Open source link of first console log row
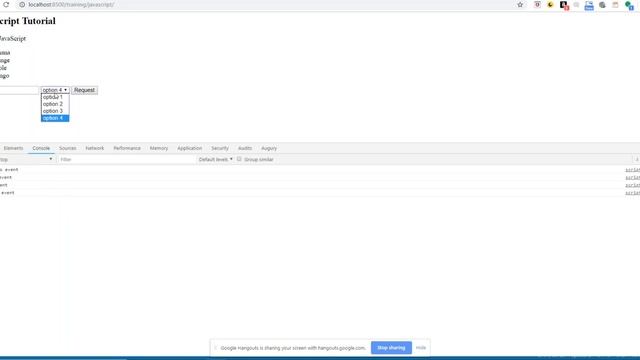The width and height of the screenshot is (640, 360). point(633,169)
